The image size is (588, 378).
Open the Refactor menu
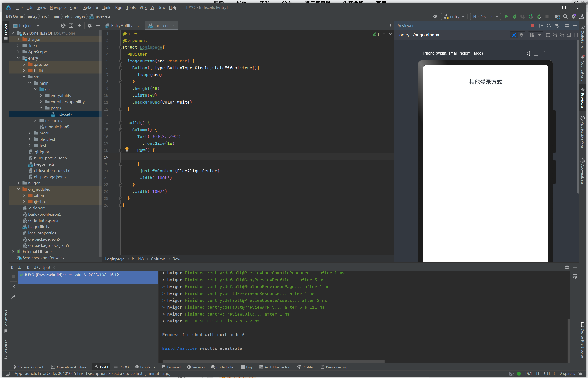tap(90, 7)
